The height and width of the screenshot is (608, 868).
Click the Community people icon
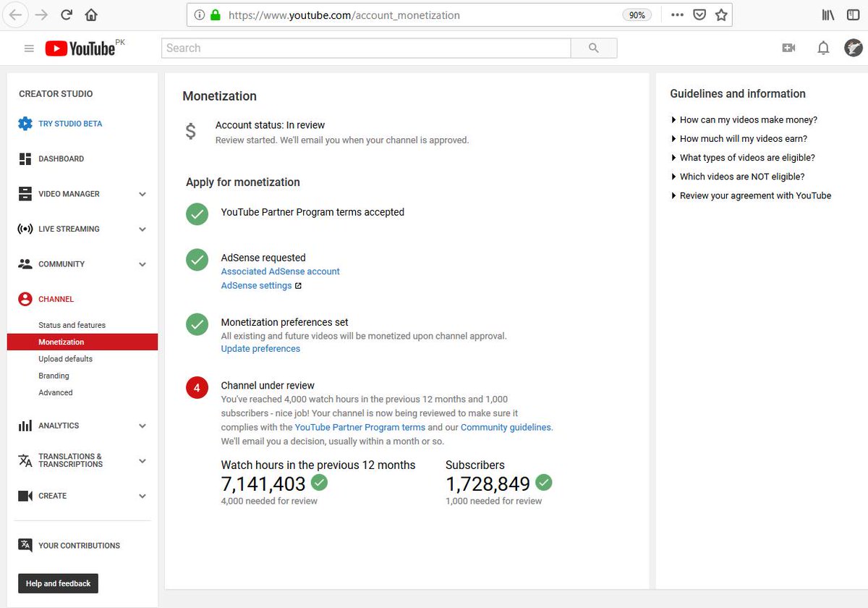(25, 264)
